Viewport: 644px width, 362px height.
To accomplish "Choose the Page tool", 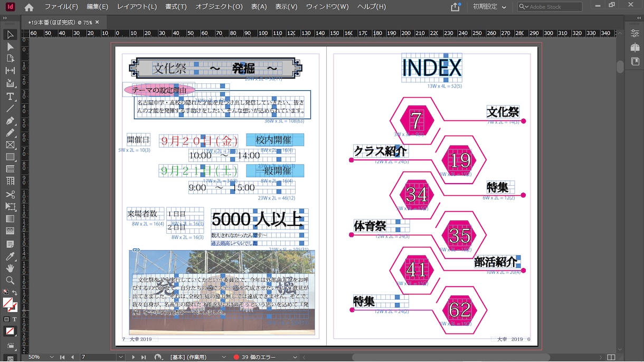I will point(10,59).
